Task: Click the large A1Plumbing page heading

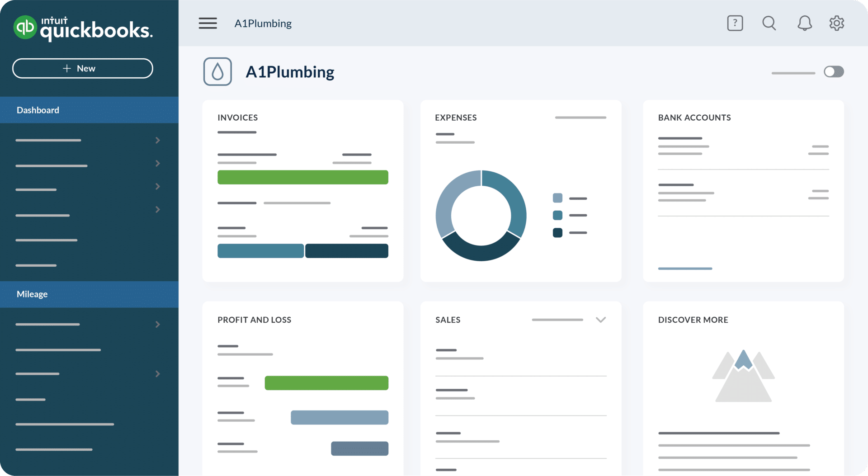Action: 290,72
